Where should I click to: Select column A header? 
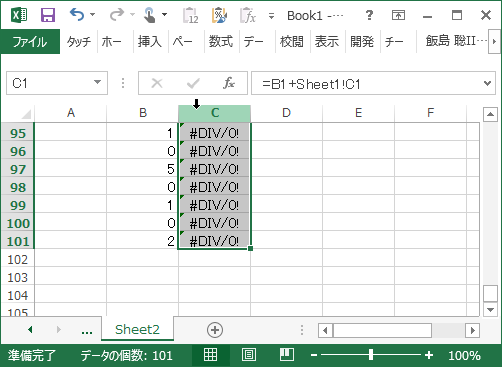(x=71, y=113)
